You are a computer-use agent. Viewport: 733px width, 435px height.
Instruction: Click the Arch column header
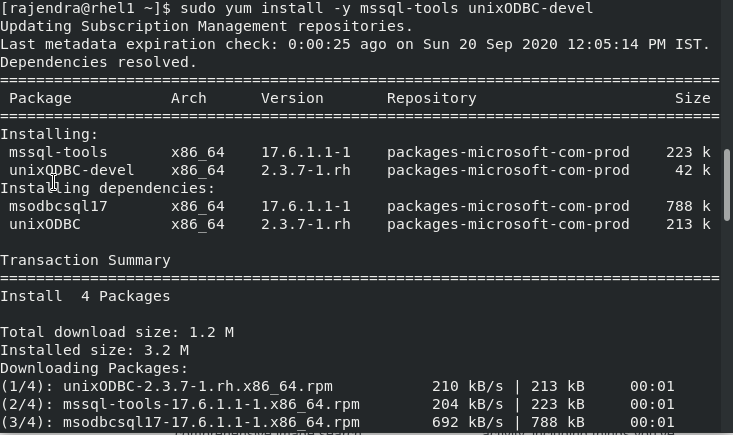pos(188,98)
